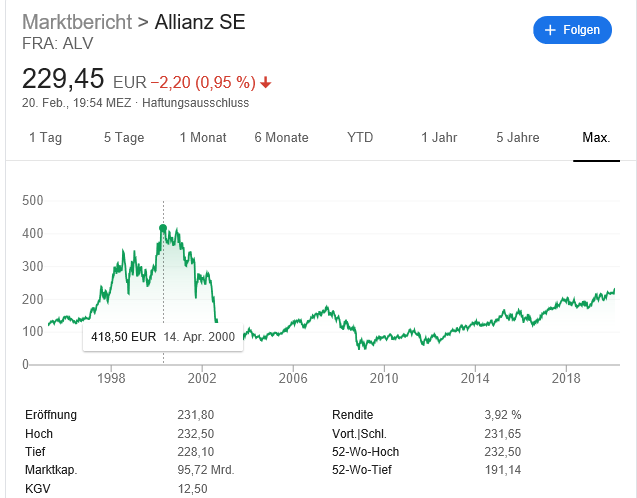Viewport: 637px width, 498px height.
Task: Click the Marktkap. value 95,72 Mrd.
Action: pos(209,470)
